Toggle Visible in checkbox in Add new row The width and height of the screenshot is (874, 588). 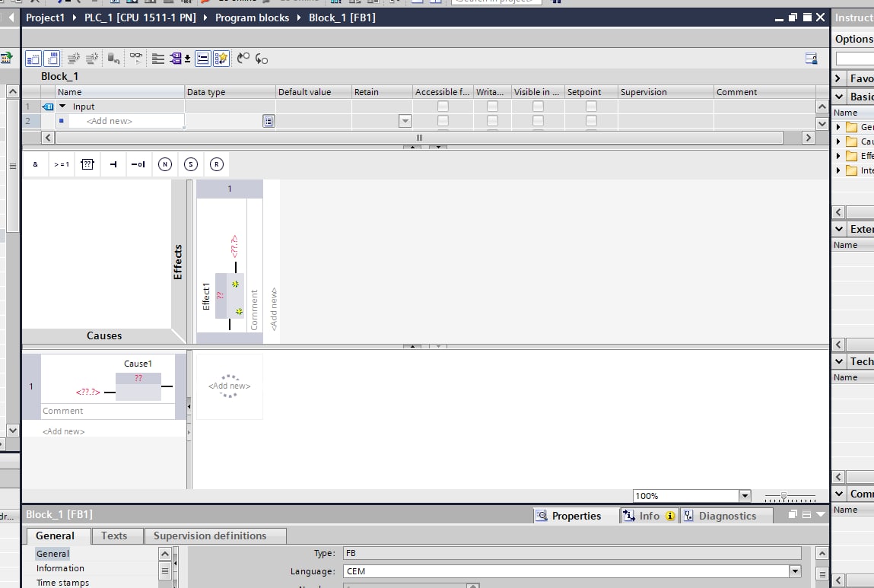pyautogui.click(x=538, y=120)
